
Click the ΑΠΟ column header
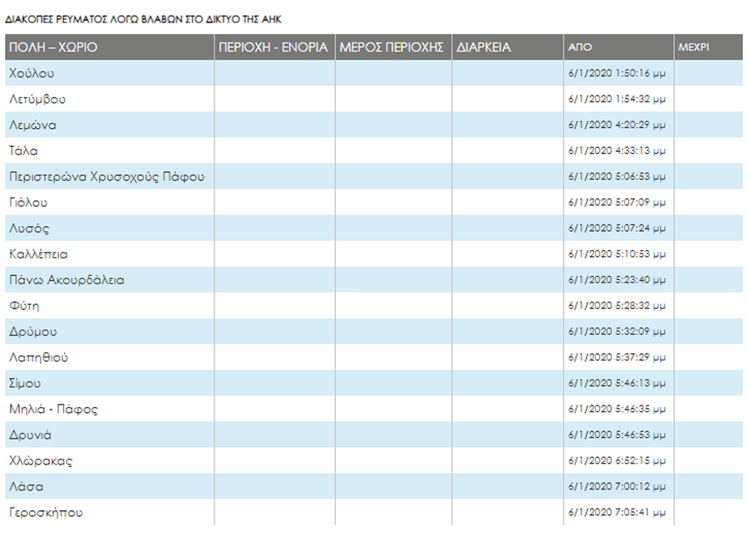[618, 47]
